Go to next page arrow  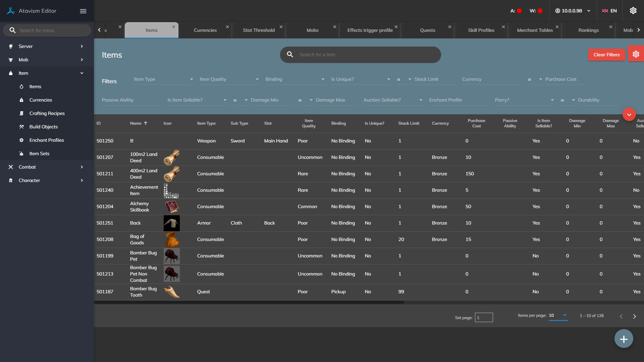point(634,316)
